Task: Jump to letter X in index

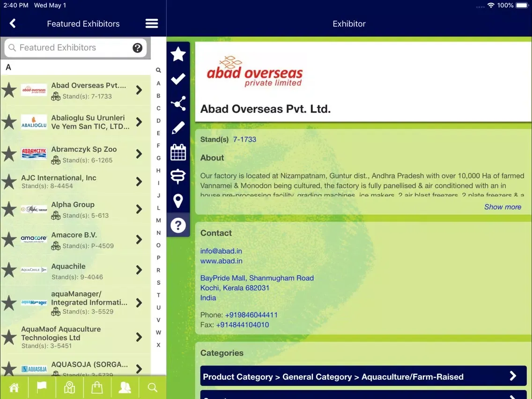Action: tap(158, 345)
